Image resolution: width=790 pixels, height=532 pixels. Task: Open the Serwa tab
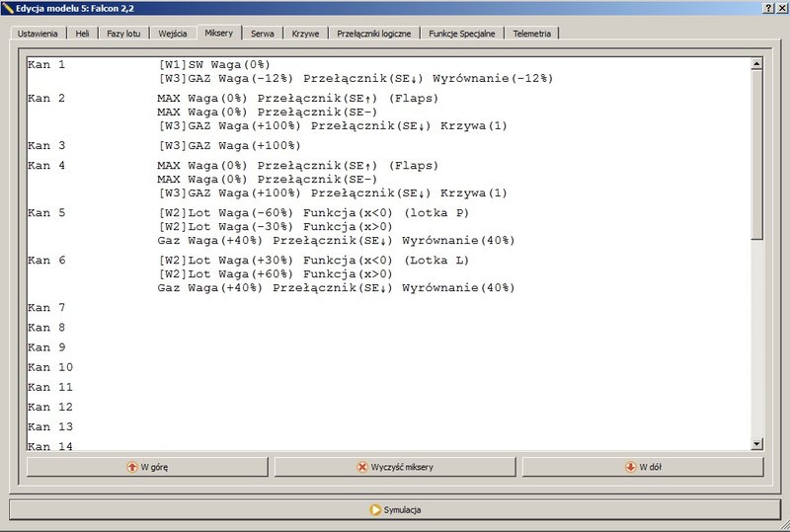tap(263, 34)
